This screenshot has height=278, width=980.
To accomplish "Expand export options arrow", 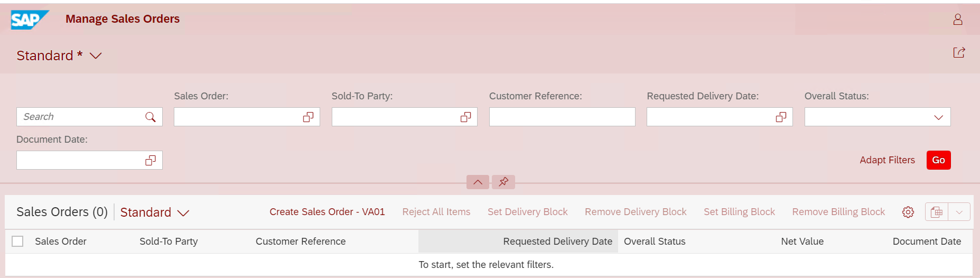I will pos(959,212).
